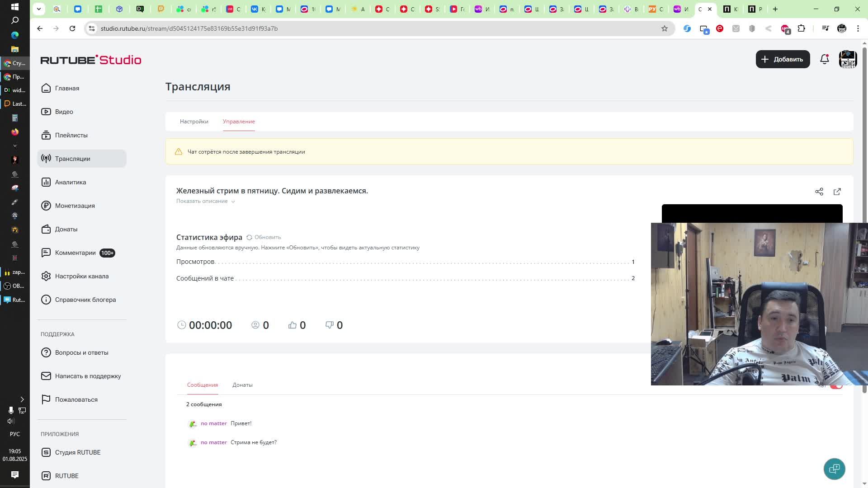Bookmark page with star icon
This screenshot has width=868, height=488.
click(664, 28)
